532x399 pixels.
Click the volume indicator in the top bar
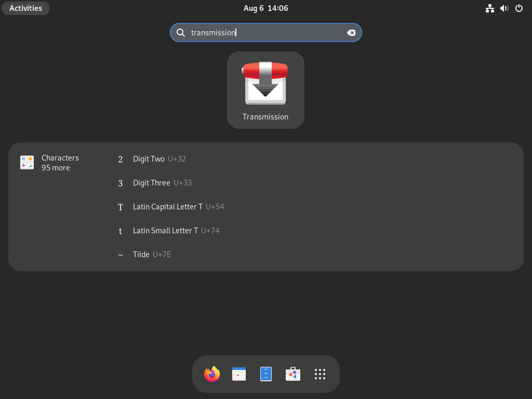coord(504,8)
